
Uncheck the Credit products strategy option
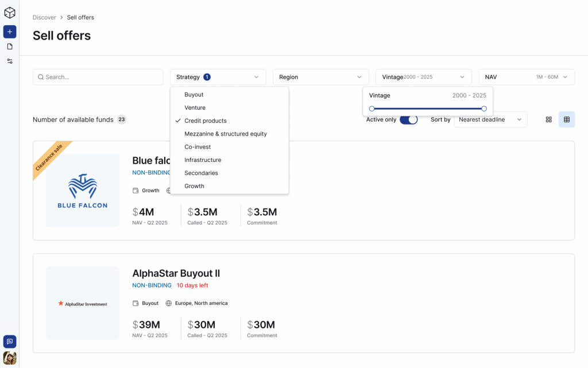pyautogui.click(x=206, y=121)
